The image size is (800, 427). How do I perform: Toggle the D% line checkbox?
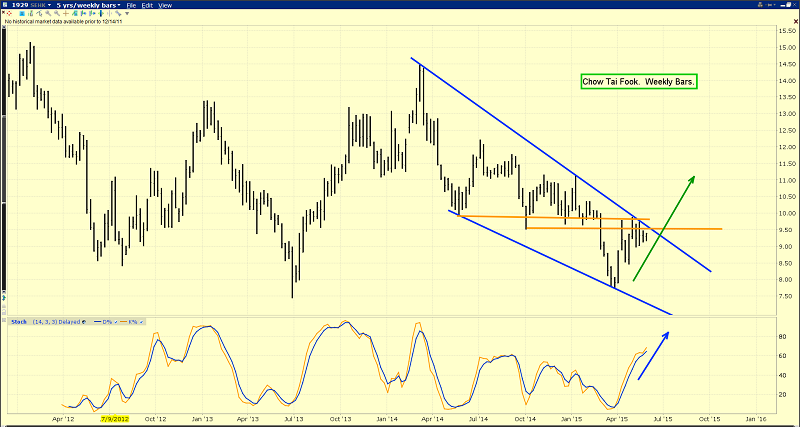116,322
